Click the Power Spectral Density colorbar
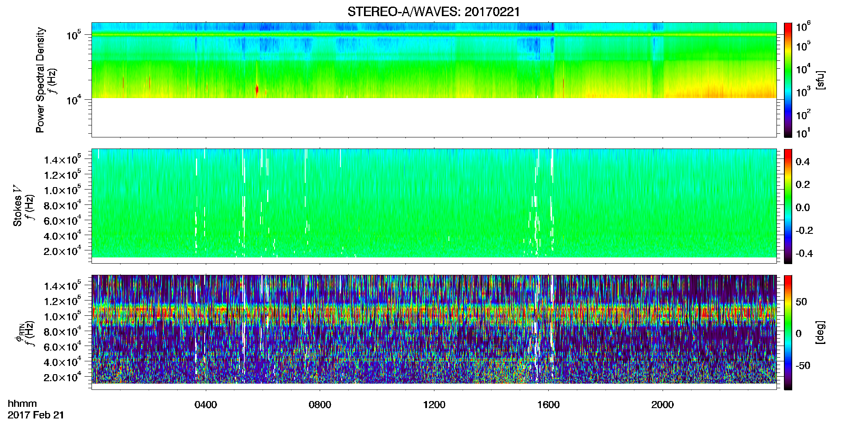This screenshot has height=447, width=868. click(788, 80)
